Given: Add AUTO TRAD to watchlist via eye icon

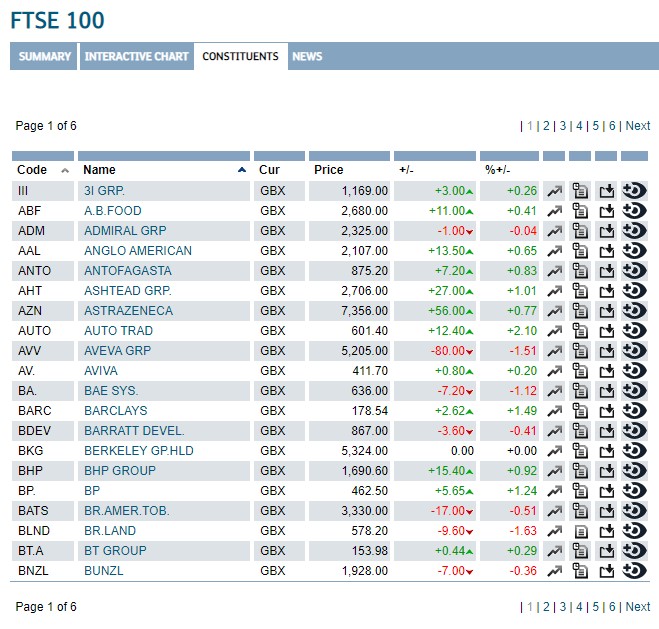Looking at the screenshot, I should click(634, 331).
